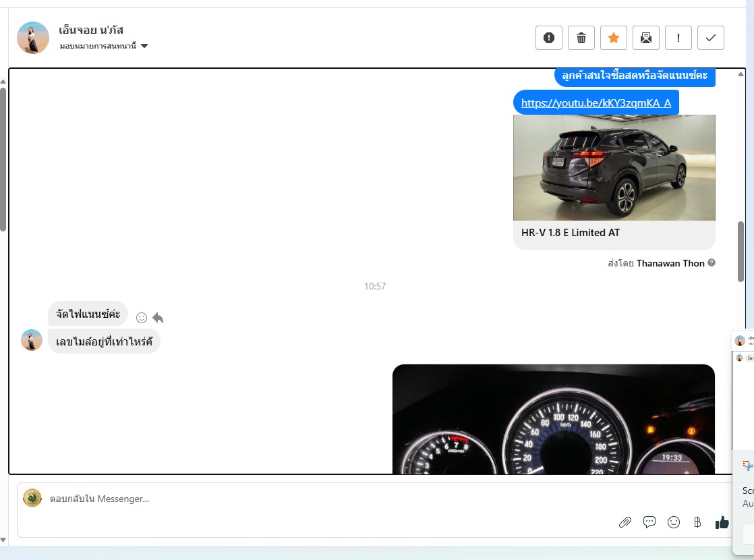Viewport: 754px width, 560px height.
Task: Click the Baht payment request icon
Action: tap(697, 522)
